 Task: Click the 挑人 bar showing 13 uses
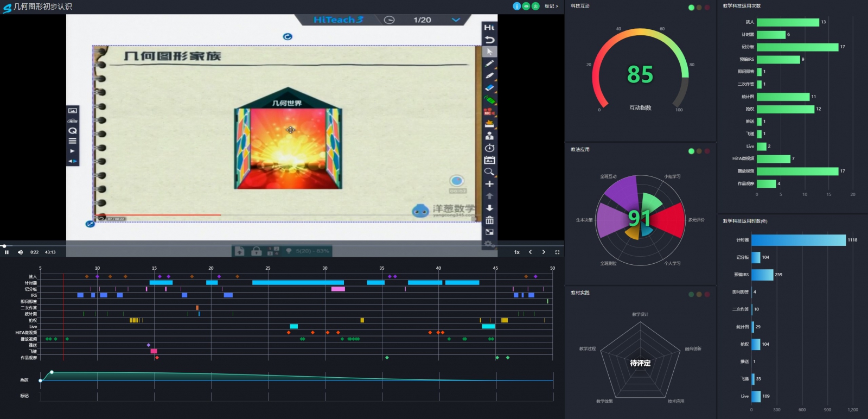[x=788, y=22]
